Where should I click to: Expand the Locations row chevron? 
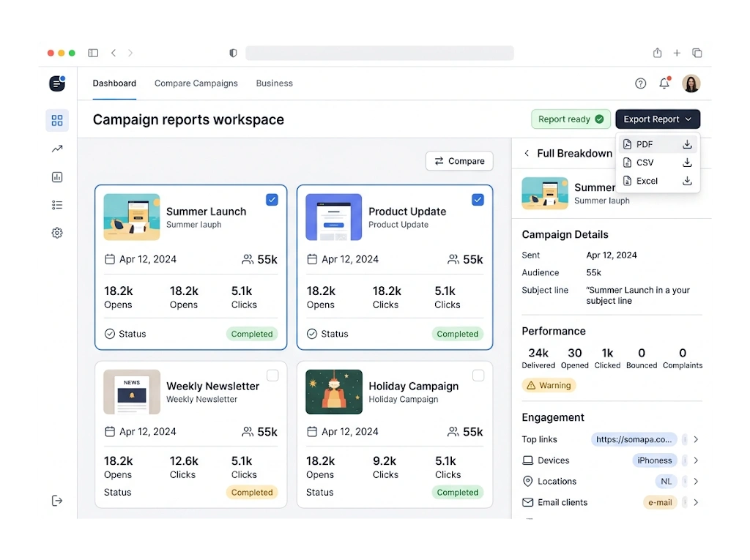(696, 481)
